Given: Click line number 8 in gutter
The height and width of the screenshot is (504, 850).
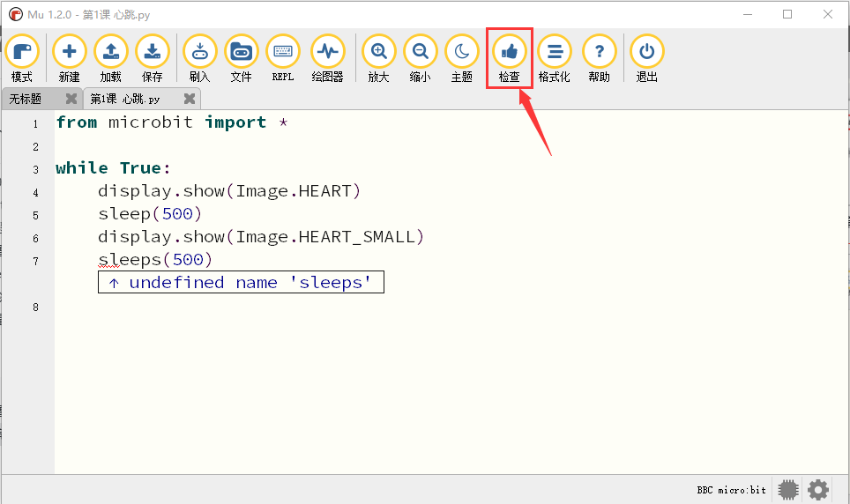Looking at the screenshot, I should 36,308.
